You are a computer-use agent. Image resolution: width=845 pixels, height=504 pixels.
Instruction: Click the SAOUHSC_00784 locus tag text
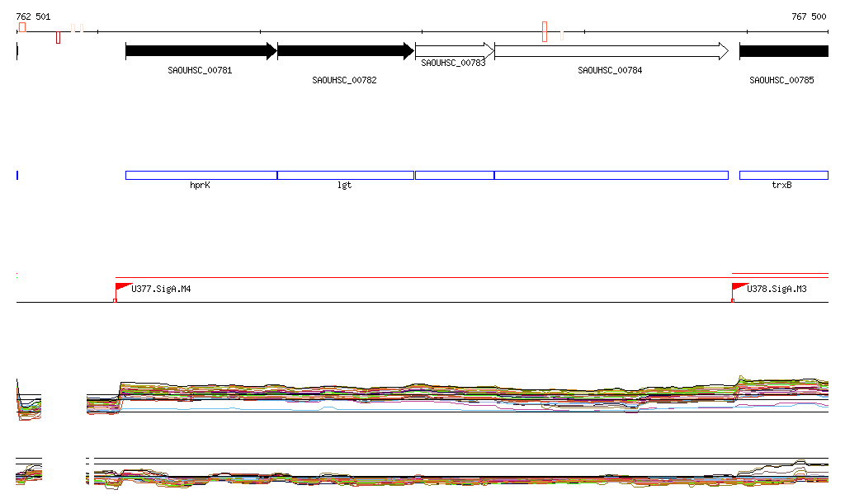(x=610, y=71)
